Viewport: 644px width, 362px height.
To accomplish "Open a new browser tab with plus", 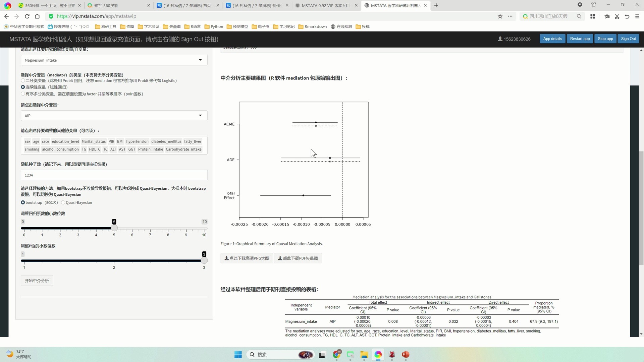I will pos(436,5).
